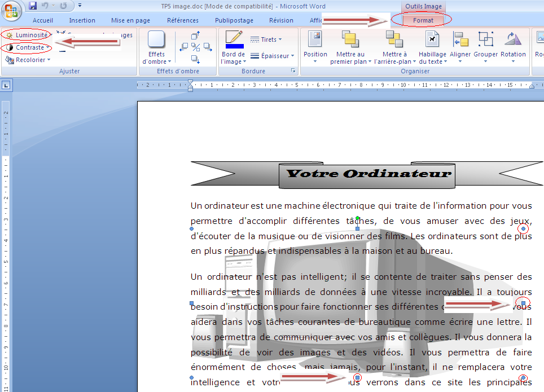Click the Organiser group label

coord(415,71)
